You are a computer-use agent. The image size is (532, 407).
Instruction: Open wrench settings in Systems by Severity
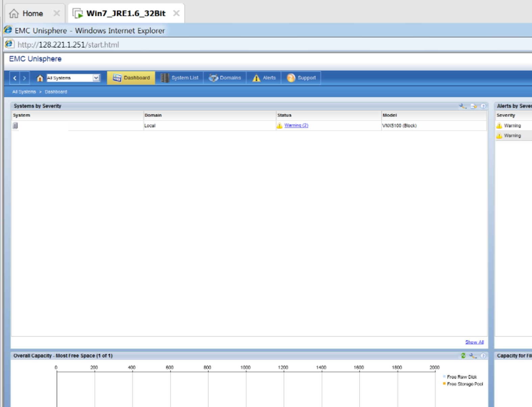pyautogui.click(x=463, y=106)
